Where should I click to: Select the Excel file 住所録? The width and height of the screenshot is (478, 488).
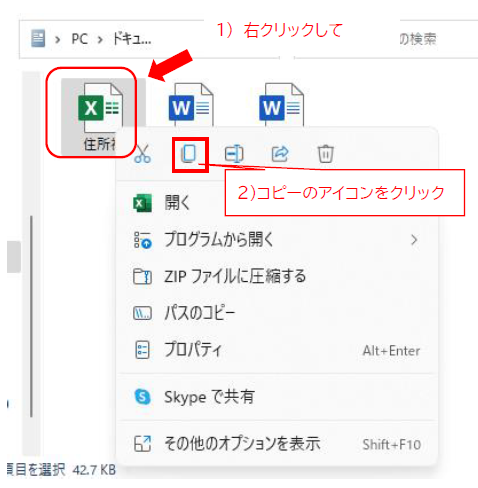point(99,117)
